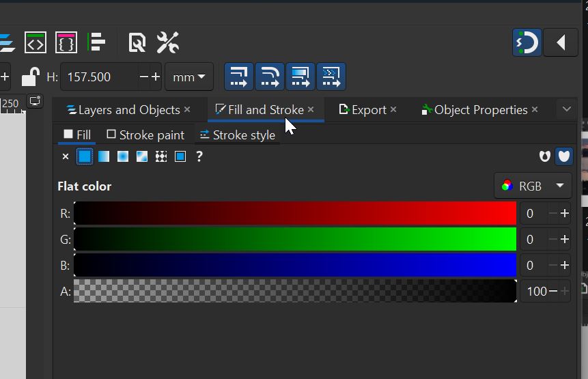Edit the R value field

tap(533, 213)
